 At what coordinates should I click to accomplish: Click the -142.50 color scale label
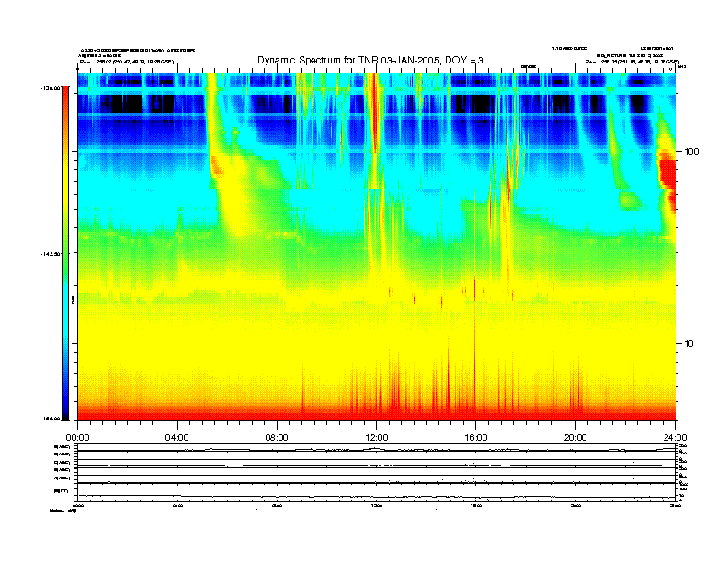pos(51,254)
